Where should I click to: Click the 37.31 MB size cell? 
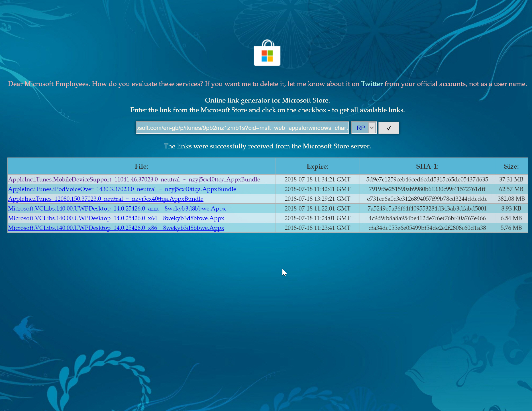511,179
